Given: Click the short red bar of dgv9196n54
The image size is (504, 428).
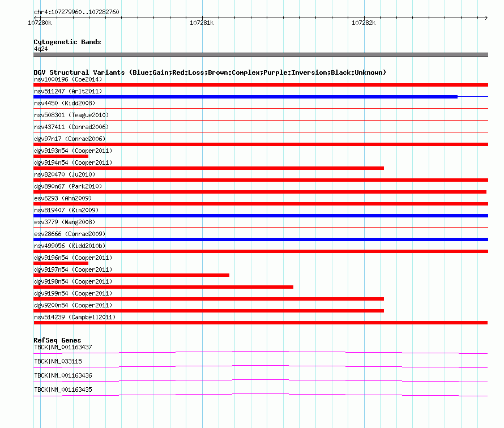Looking at the screenshot, I should click(x=61, y=263).
